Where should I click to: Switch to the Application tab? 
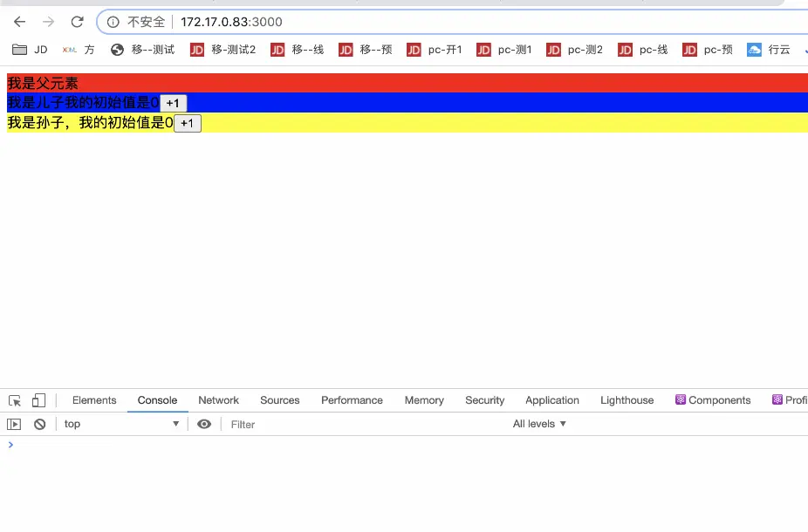[x=552, y=400]
